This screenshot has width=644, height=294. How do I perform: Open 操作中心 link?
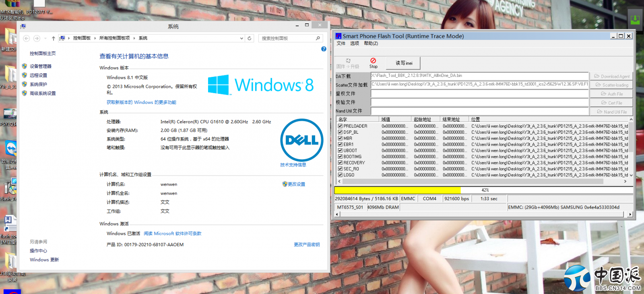click(38, 251)
